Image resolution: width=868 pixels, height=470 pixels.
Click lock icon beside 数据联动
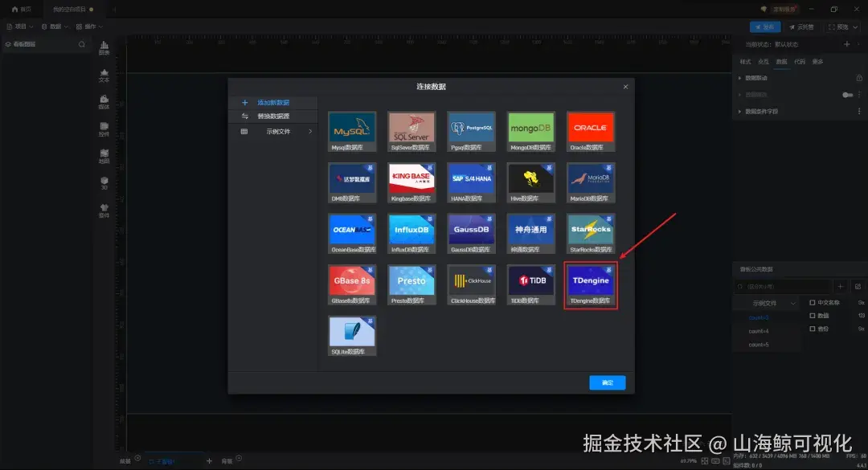[859, 78]
